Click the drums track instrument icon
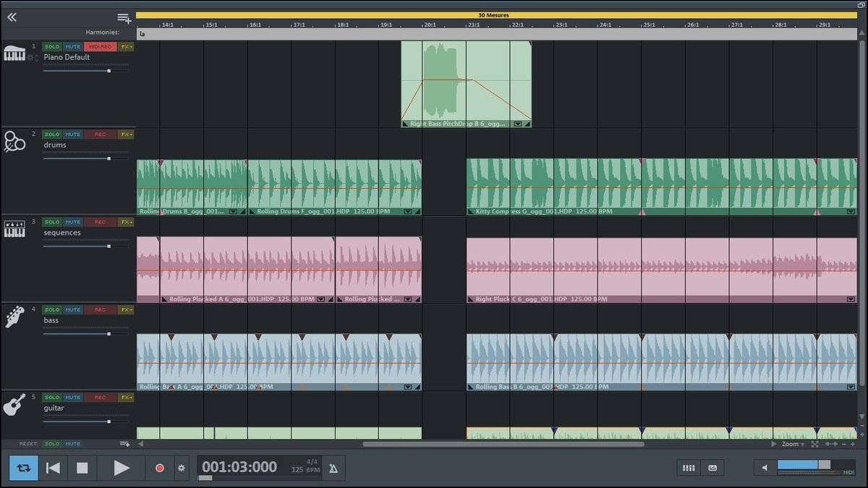The height and width of the screenshot is (488, 868). pyautogui.click(x=14, y=141)
